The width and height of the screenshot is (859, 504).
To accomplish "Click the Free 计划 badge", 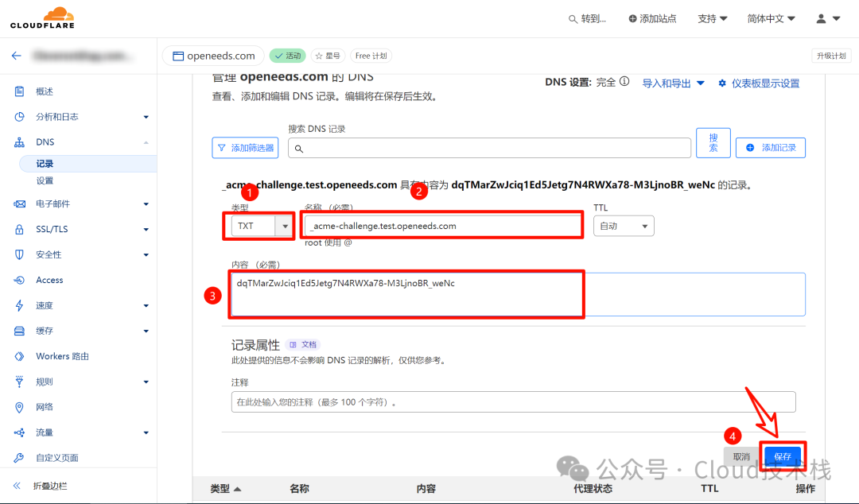I will click(x=371, y=56).
